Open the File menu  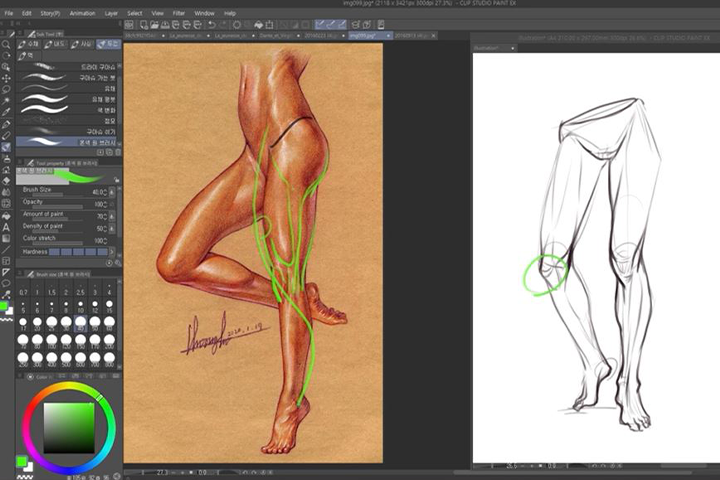(x=9, y=13)
